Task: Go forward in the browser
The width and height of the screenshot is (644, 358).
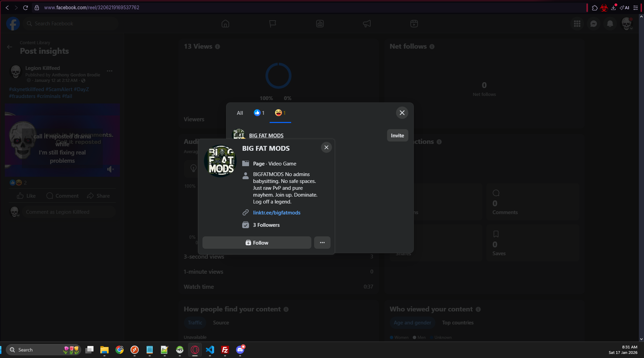Action: pyautogui.click(x=16, y=8)
